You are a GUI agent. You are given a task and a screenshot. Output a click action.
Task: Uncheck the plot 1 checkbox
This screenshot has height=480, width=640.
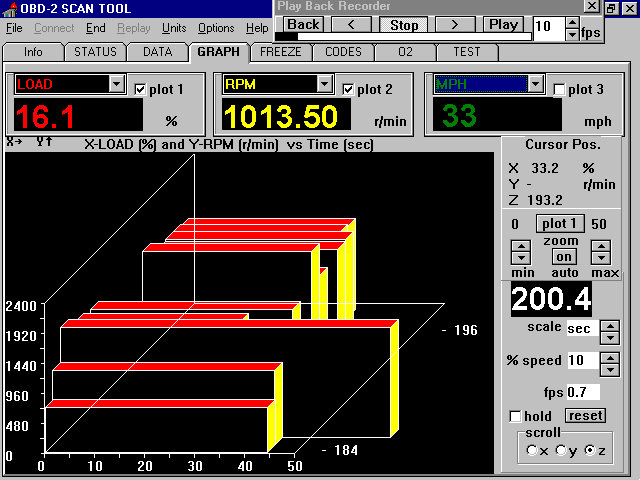(x=141, y=89)
